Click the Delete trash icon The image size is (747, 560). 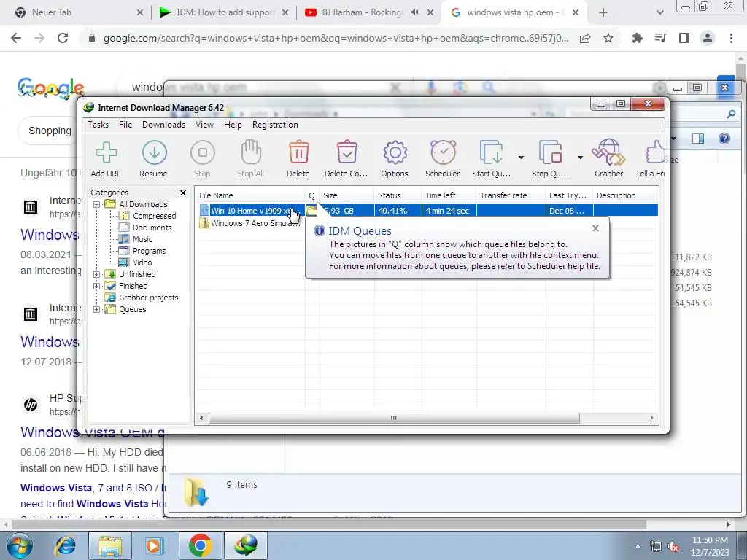298,159
